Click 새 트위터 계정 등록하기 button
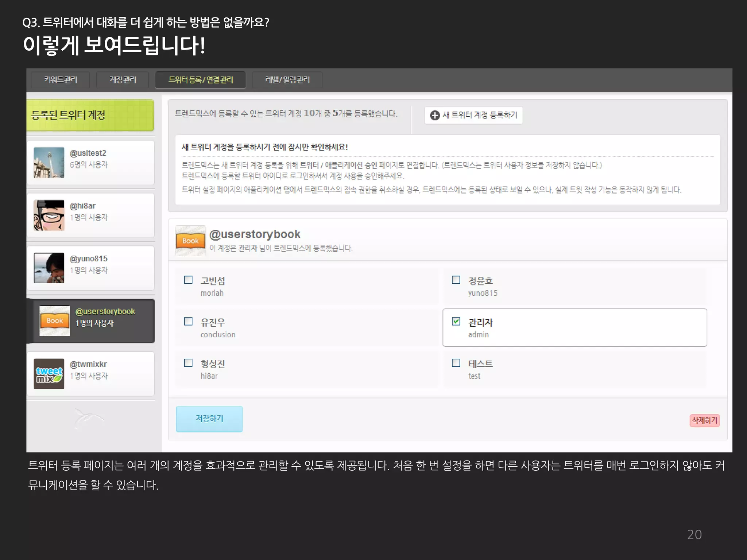Screen dimensions: 747x560 coord(473,115)
